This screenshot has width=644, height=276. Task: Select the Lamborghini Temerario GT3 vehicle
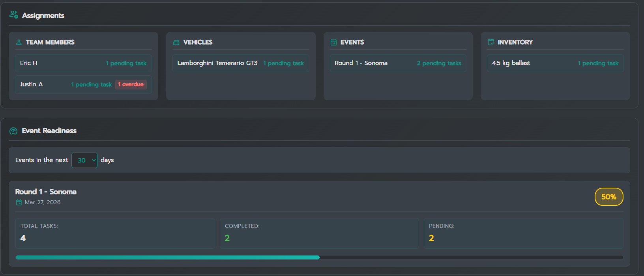[x=240, y=63]
